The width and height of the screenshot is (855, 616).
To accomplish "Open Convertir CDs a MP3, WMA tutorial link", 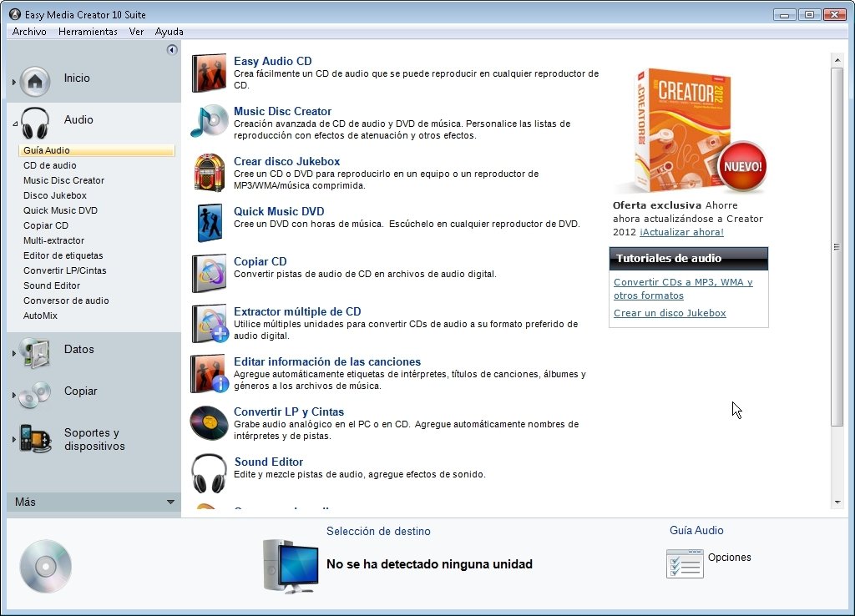I will coord(683,288).
